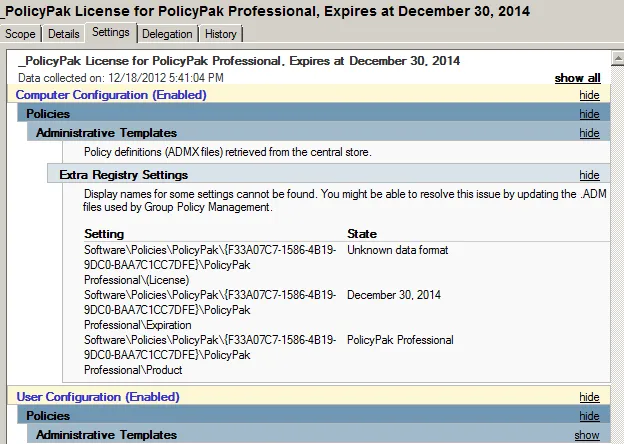
Task: Collapse User Configuration (Enabled) using its hide link
Action: (589, 397)
